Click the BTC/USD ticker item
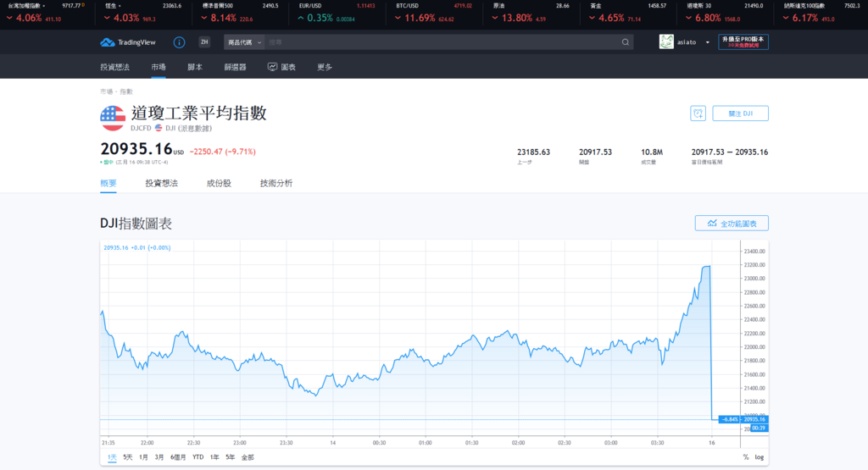The width and height of the screenshot is (868, 470). click(x=434, y=12)
